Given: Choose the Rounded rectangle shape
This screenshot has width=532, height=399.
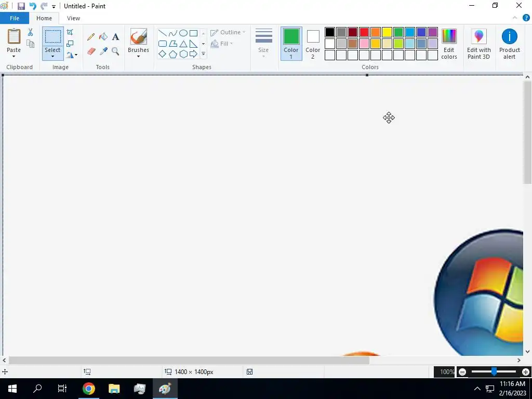Looking at the screenshot, I should click(x=163, y=44).
